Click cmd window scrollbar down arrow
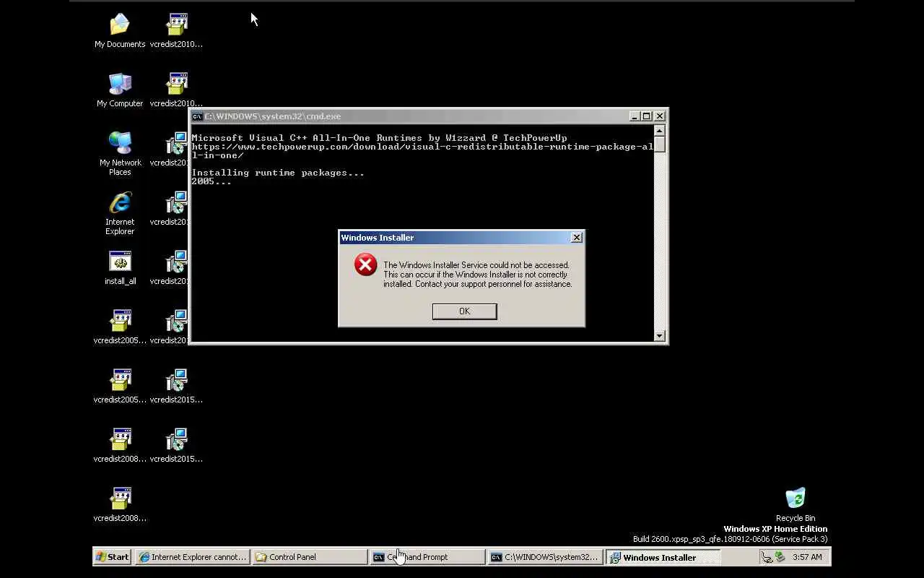 click(x=659, y=335)
